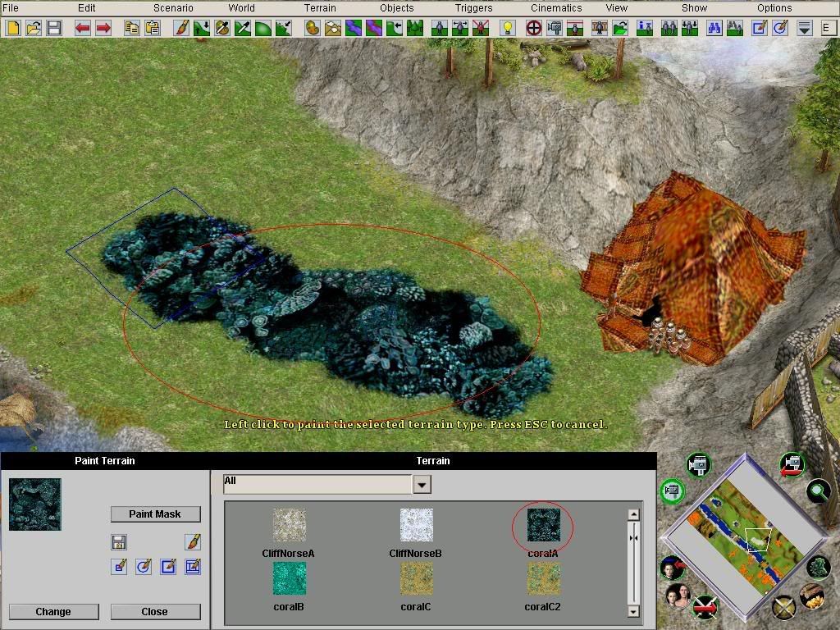Select the Paint Terrain brush tool
Screen dimensions: 840x630
click(181, 28)
